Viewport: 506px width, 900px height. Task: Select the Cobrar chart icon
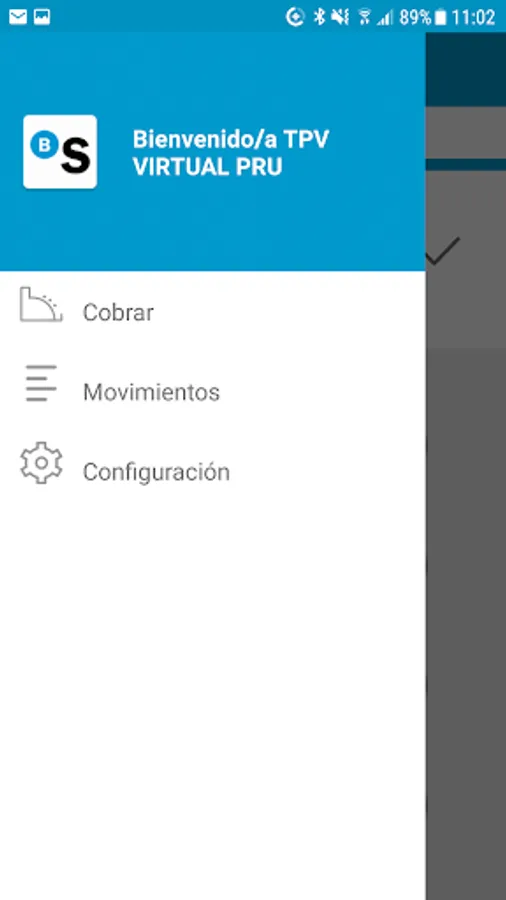click(x=41, y=304)
